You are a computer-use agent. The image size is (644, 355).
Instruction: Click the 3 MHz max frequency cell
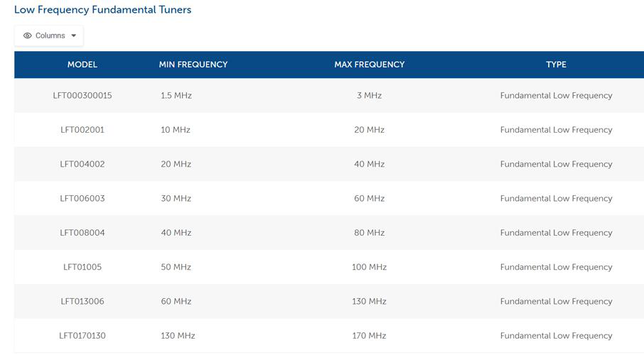369,96
